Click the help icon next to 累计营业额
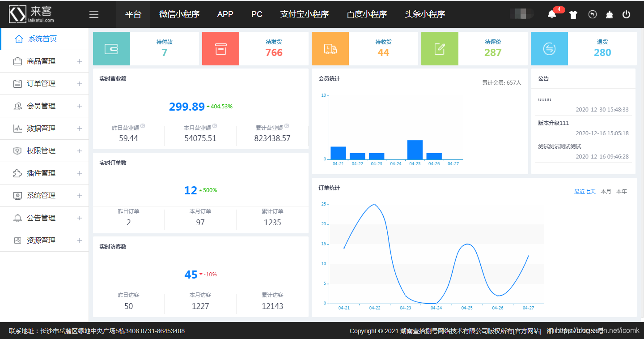644x339 pixels. (x=287, y=126)
